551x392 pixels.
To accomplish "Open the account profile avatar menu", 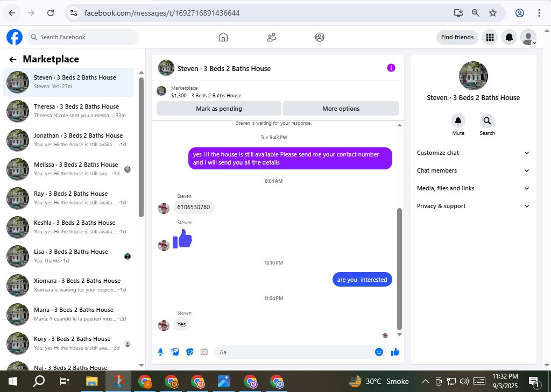I will pyautogui.click(x=528, y=37).
